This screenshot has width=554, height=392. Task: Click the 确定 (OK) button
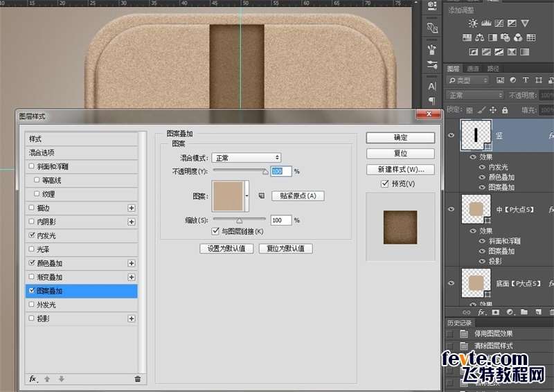point(400,137)
